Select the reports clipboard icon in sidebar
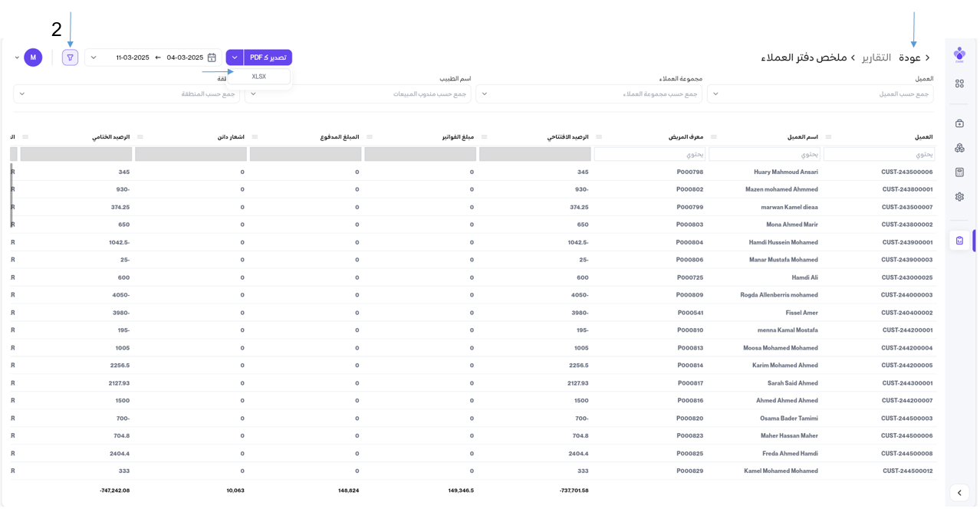This screenshot has height=525, width=980. coord(959,241)
